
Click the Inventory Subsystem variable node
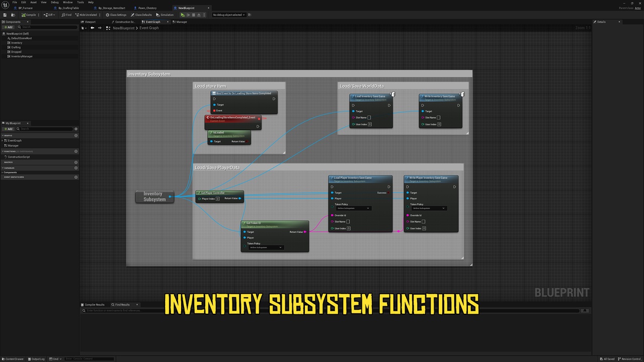click(x=154, y=197)
